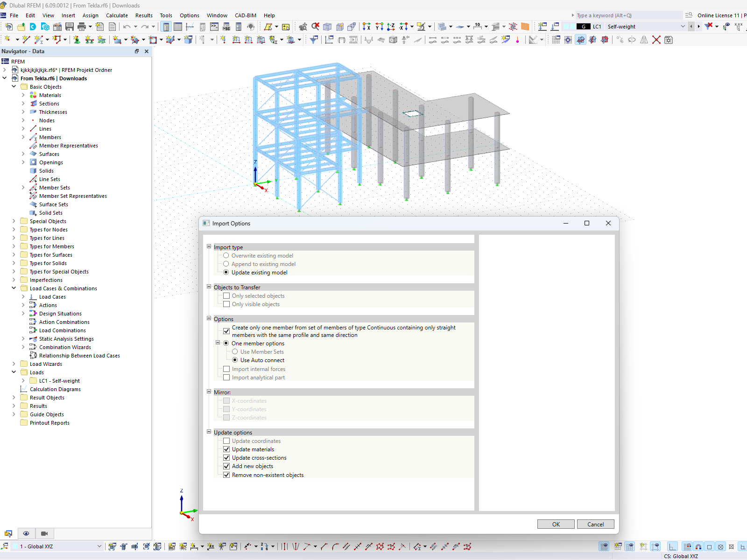747x560 pixels.
Task: Select the Move/Pan hand tool
Action: 303,27
